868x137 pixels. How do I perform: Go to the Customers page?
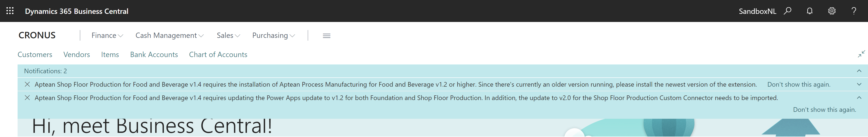35,55
